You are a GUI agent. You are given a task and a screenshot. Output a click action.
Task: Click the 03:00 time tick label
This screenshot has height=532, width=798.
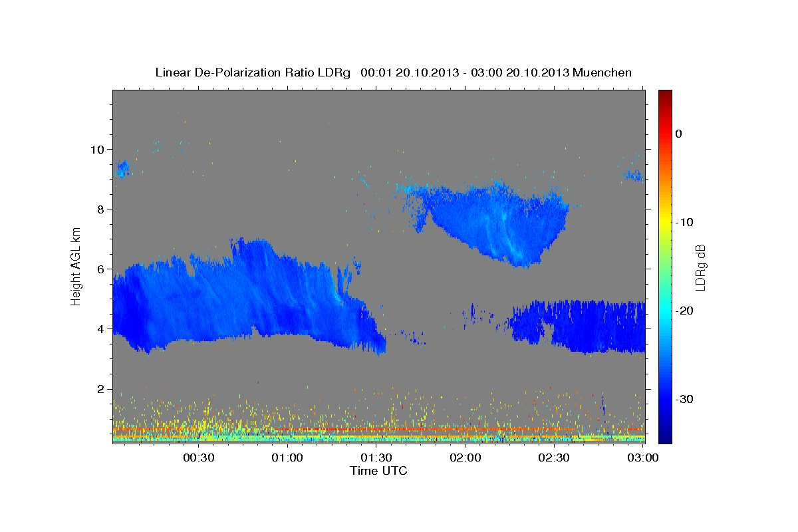point(643,458)
